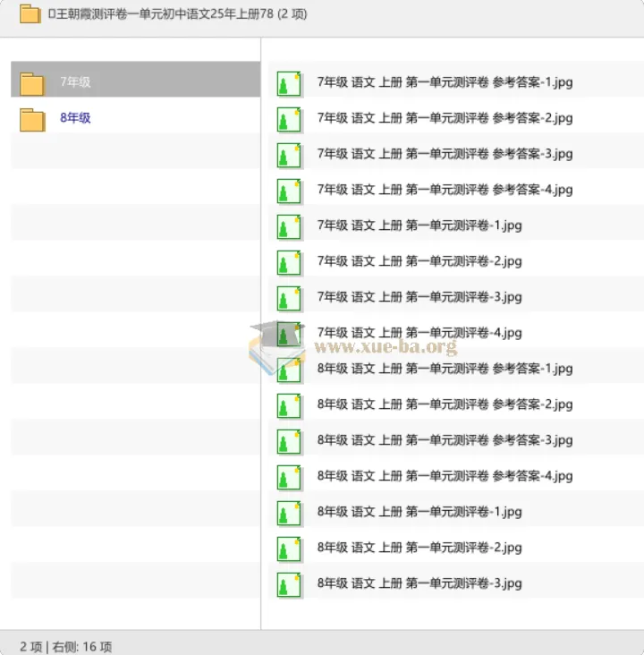644x655 pixels.
Task: Select file name 8年级 语文 上册 第一单元测评卷-3.jpg
Action: click(x=419, y=583)
